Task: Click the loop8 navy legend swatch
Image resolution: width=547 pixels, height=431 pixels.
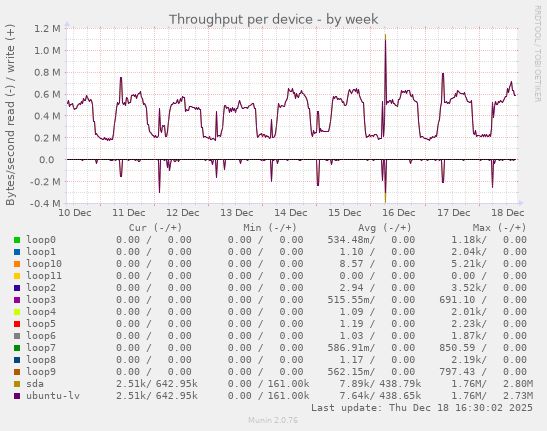Action: point(17,360)
